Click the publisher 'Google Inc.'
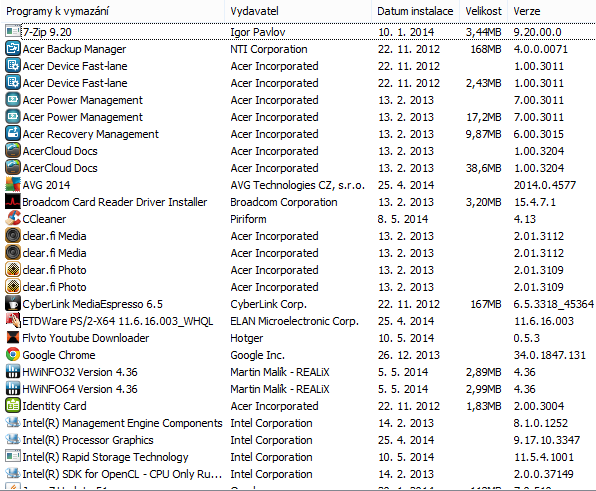 (257, 355)
